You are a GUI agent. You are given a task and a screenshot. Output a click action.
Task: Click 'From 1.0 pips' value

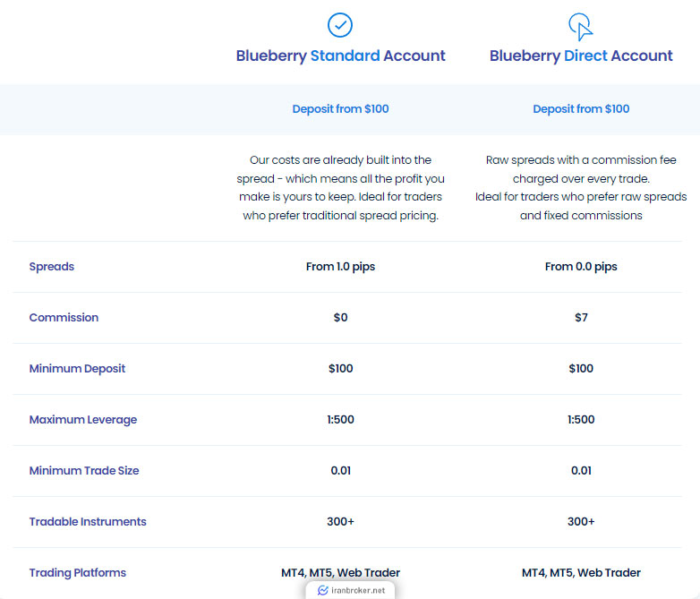[x=341, y=267]
